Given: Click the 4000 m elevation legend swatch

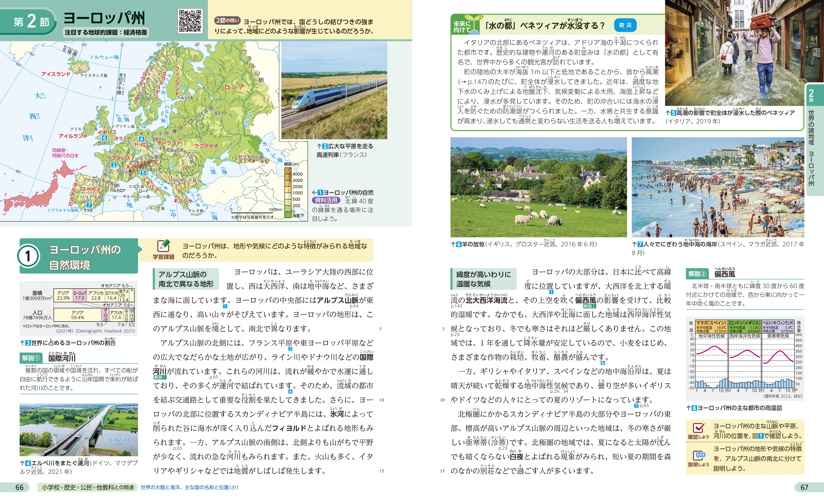Looking at the screenshot, I should (x=288, y=171).
